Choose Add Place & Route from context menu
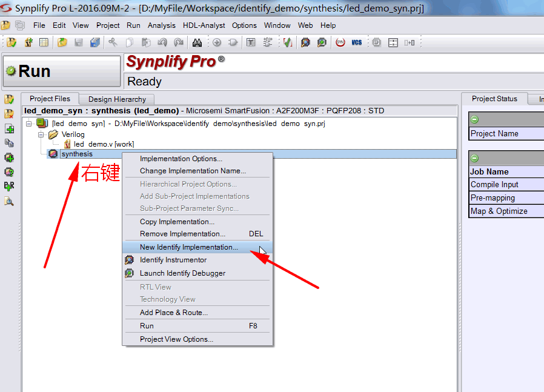Screen dimensions: 544x392 coord(197,313)
